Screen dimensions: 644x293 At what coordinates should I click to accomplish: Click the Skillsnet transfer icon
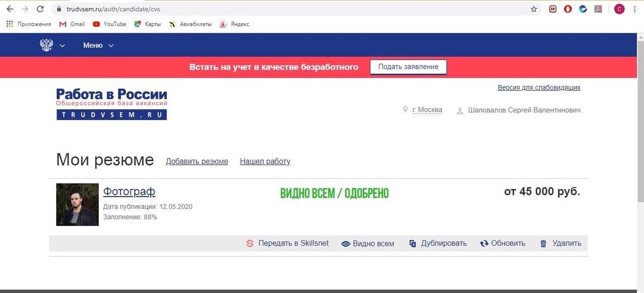click(250, 244)
